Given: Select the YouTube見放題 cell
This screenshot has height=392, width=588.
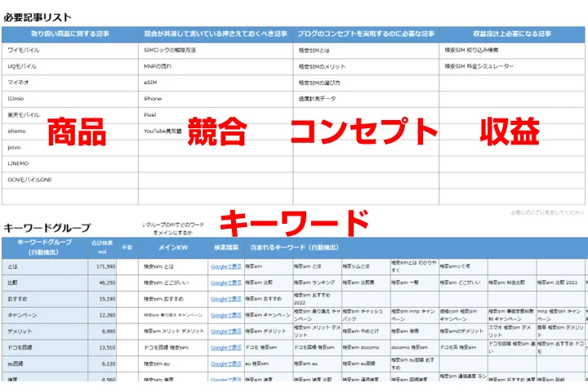Looking at the screenshot, I should 216,131.
